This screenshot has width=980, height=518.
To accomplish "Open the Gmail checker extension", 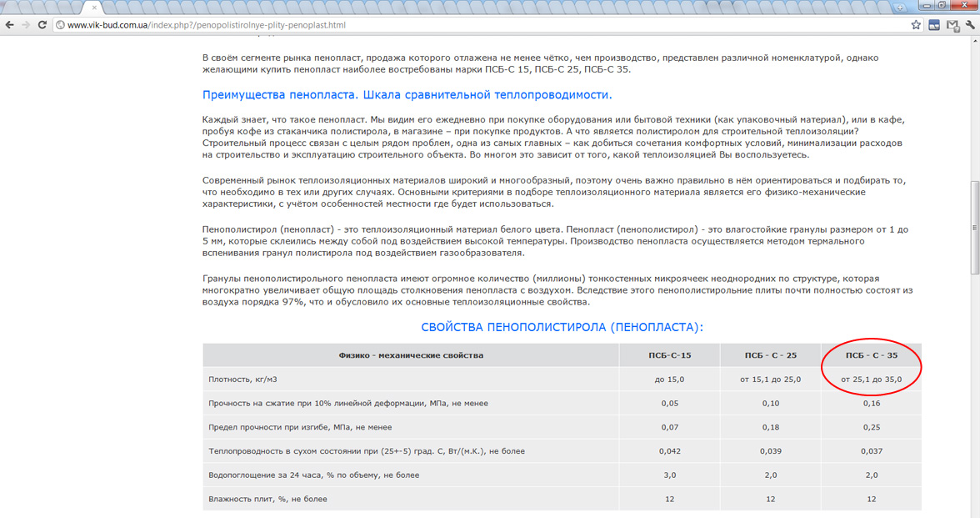I will 952,26.
